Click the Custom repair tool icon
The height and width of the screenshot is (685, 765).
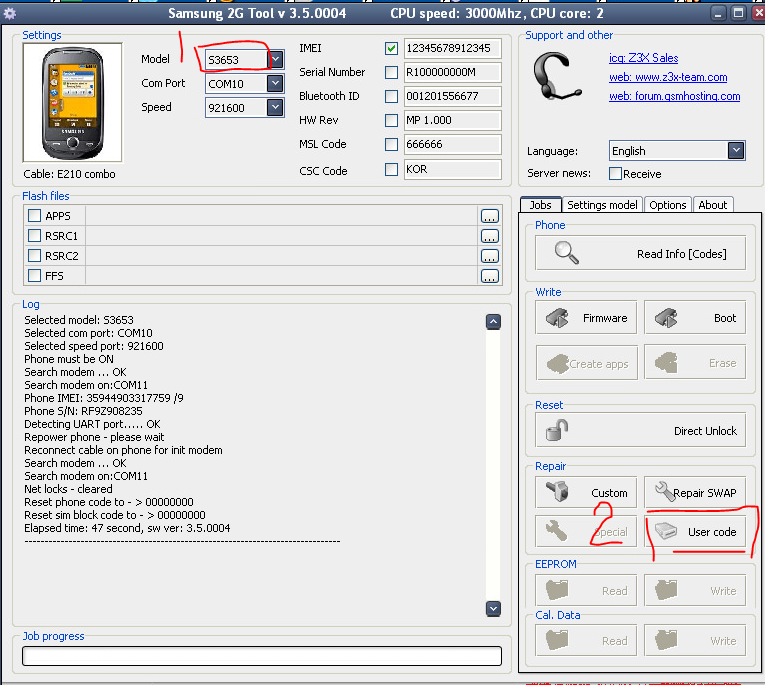click(557, 491)
